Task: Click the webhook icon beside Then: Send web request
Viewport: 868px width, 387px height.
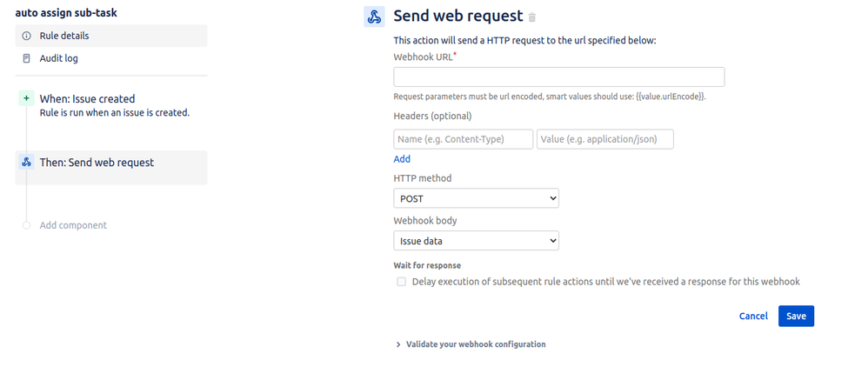Action: pyautogui.click(x=26, y=163)
